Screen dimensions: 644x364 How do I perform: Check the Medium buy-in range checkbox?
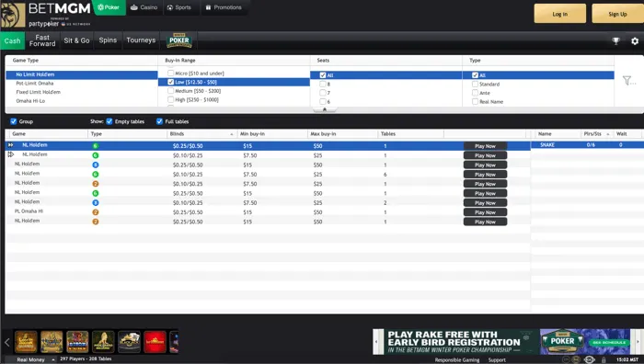click(170, 91)
